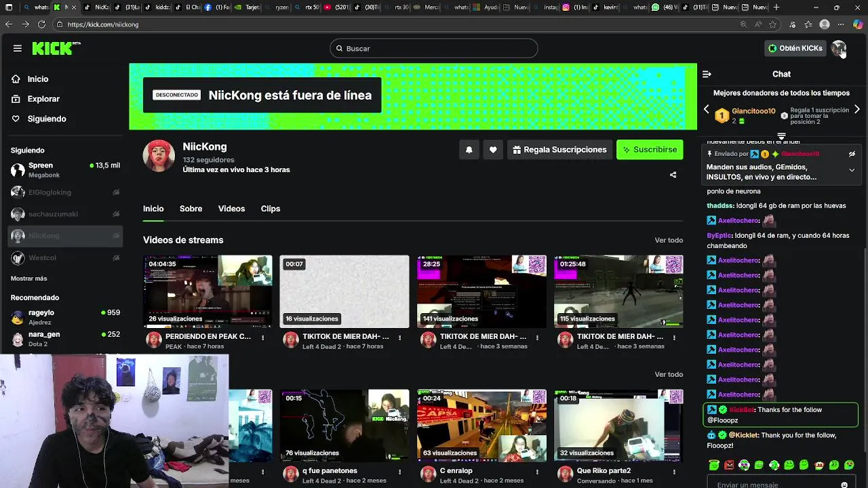Open the Que Riko parte2 clip thumbnail

point(618,426)
